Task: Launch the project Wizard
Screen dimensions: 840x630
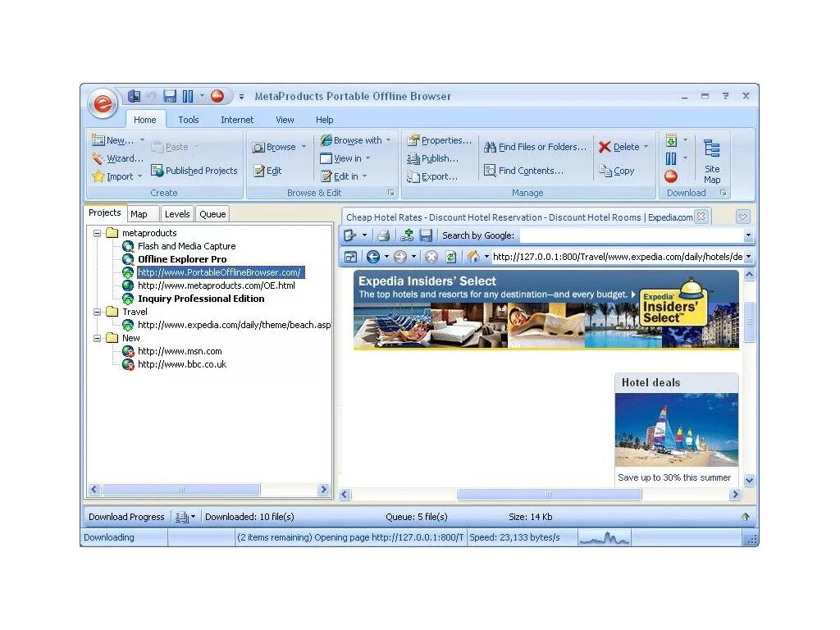Action: tap(117, 158)
